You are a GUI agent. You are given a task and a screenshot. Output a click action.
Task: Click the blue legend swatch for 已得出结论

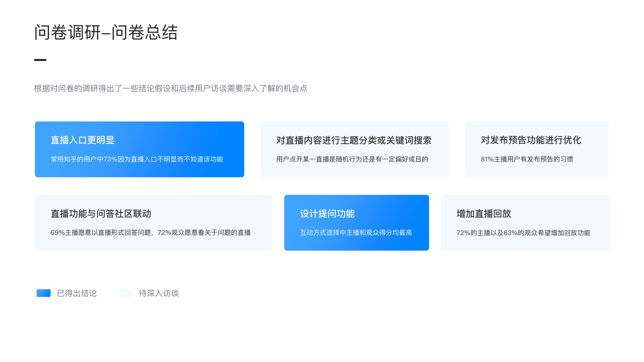[x=43, y=293]
